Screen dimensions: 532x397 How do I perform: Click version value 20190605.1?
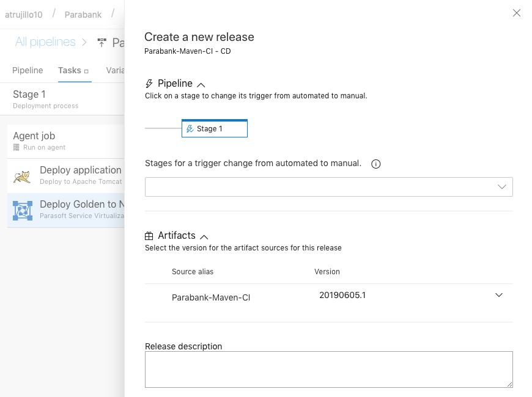coord(342,295)
